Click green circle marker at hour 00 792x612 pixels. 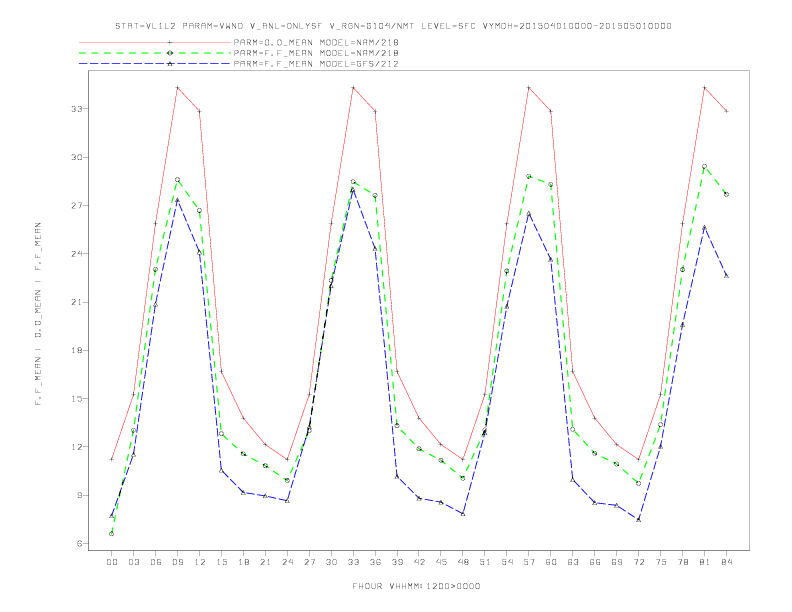(112, 534)
